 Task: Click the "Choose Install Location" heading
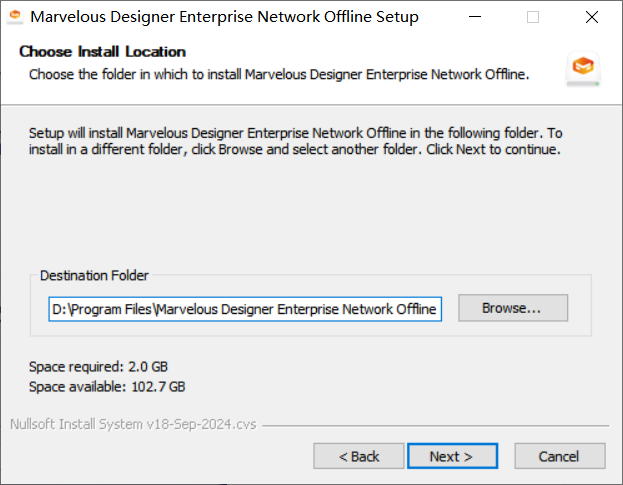click(x=102, y=52)
